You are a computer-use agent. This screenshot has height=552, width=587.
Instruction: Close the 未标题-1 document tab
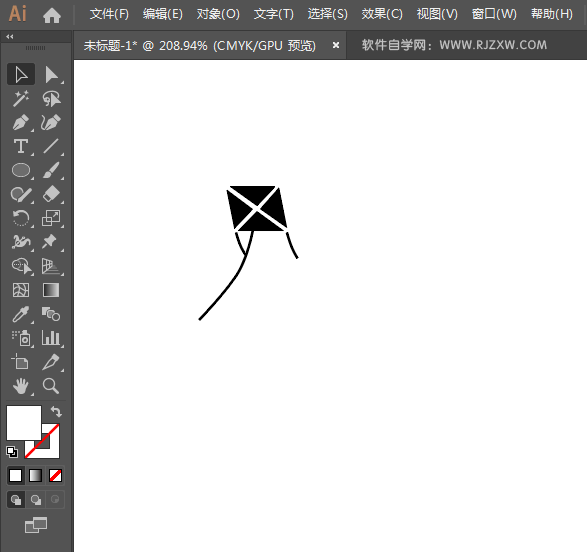click(x=336, y=45)
